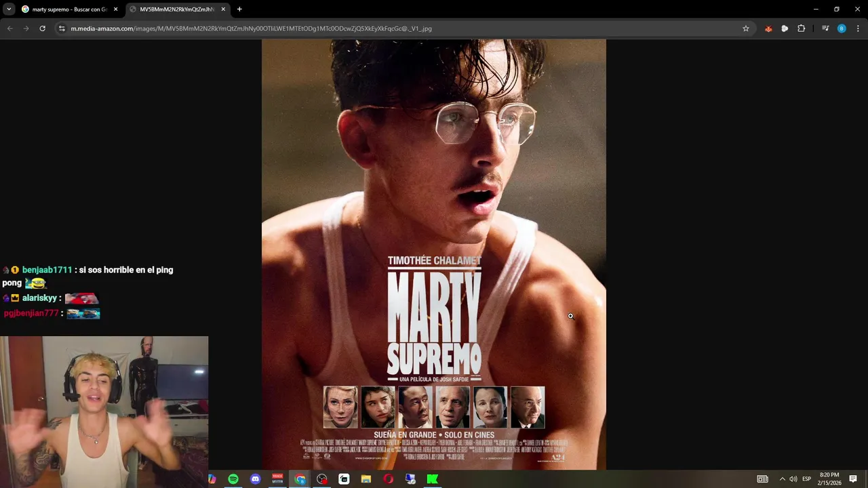The image size is (868, 488).
Task: Switch the ESP input language
Action: tap(807, 479)
